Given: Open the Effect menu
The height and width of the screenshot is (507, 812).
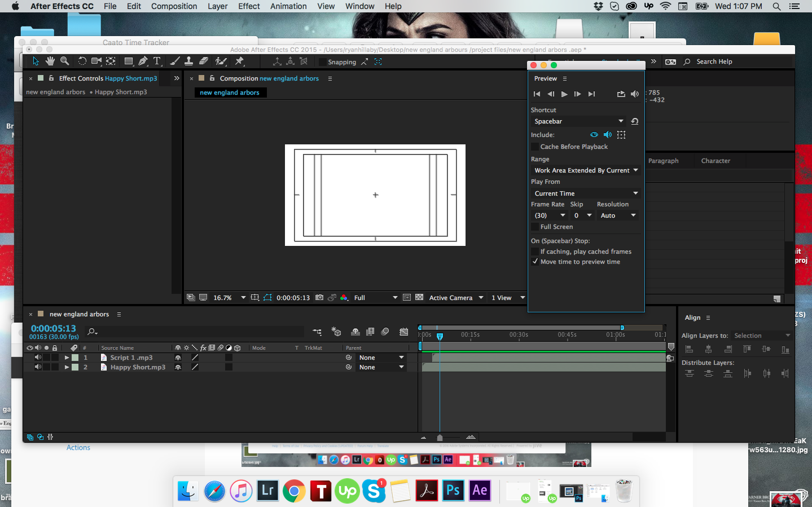Looking at the screenshot, I should (249, 6).
